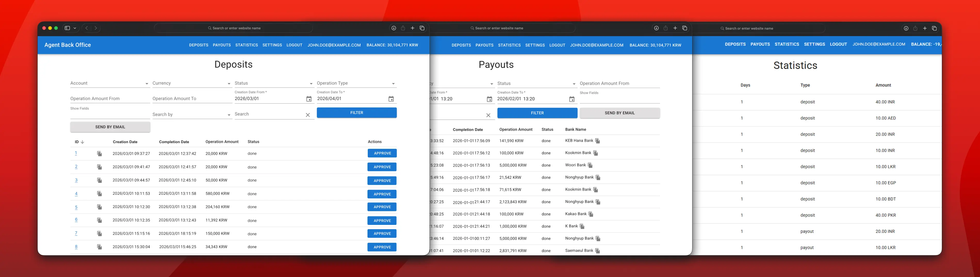Click Operation Amount From field in Deposits
Image resolution: width=980 pixels, height=277 pixels.
click(x=110, y=99)
